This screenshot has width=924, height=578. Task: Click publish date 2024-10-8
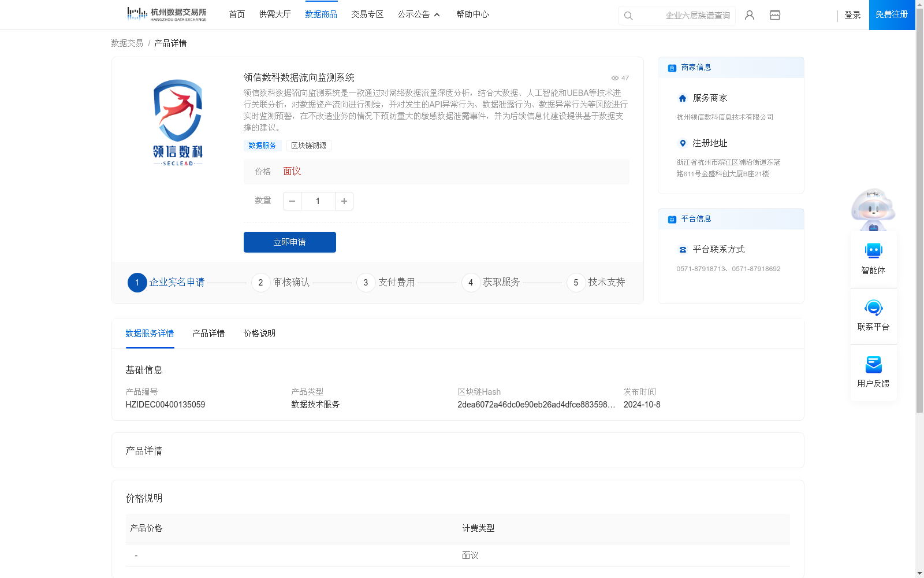tap(642, 405)
